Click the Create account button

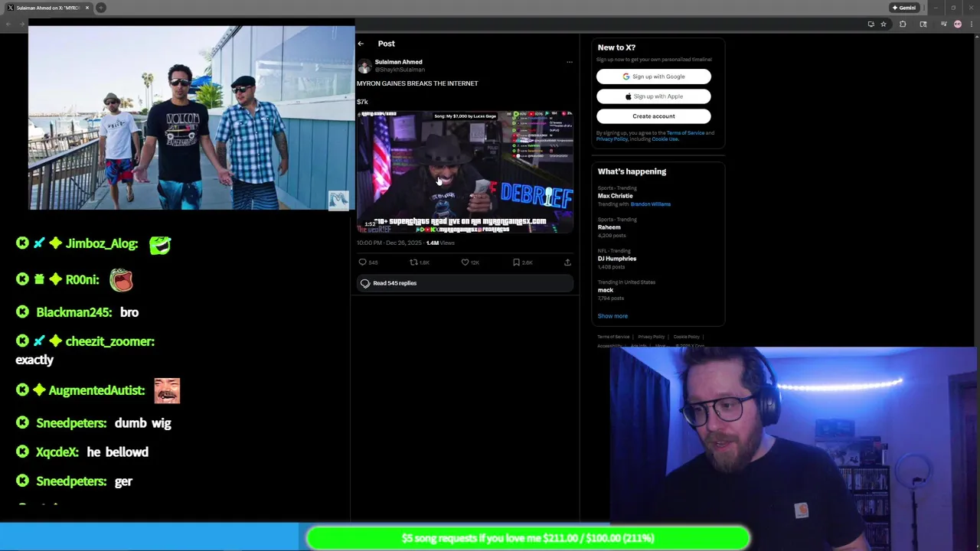pos(654,116)
